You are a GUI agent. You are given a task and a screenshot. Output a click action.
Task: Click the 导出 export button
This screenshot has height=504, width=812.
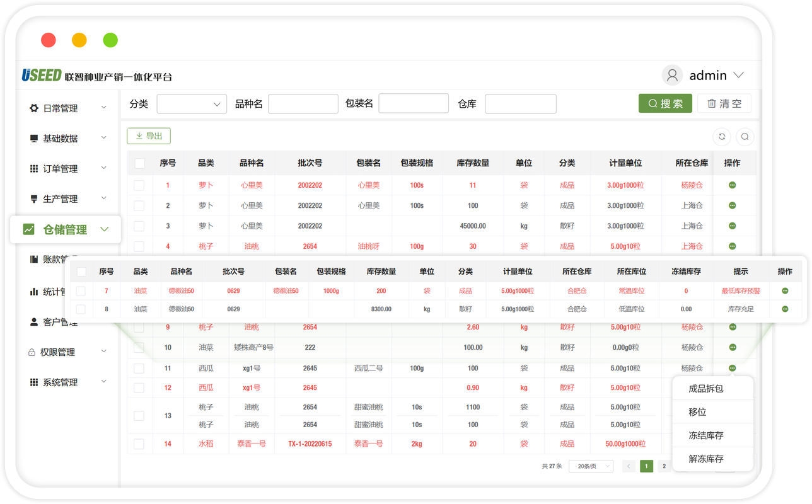[x=149, y=135]
